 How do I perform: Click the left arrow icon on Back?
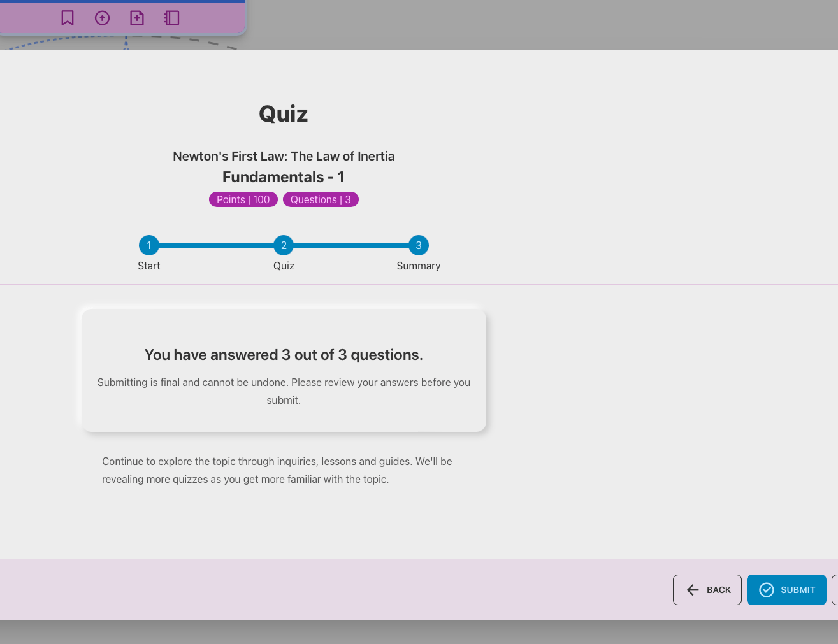pyautogui.click(x=693, y=590)
